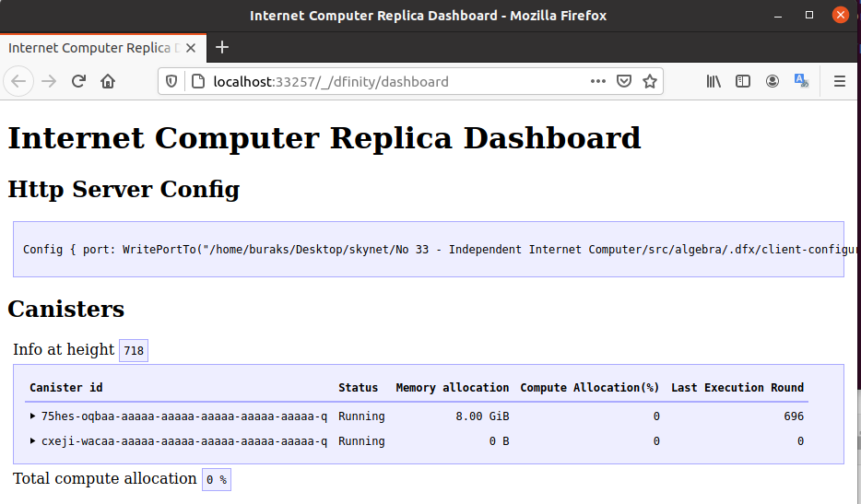Image resolution: width=861 pixels, height=504 pixels.
Task: Open the Firefox hamburger menu
Action: 839,81
